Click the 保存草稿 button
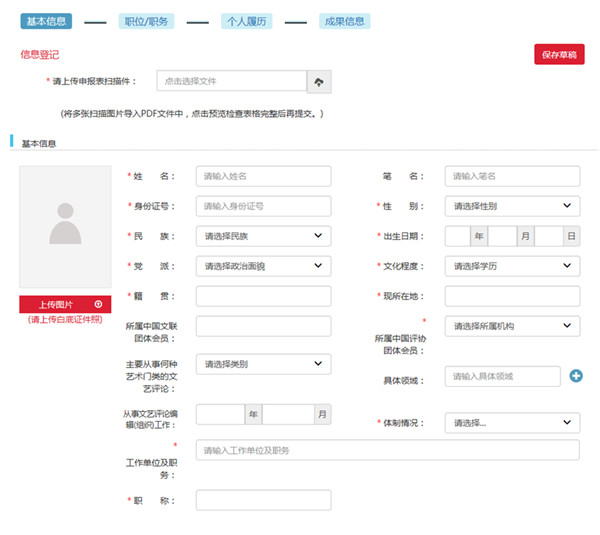 click(559, 54)
